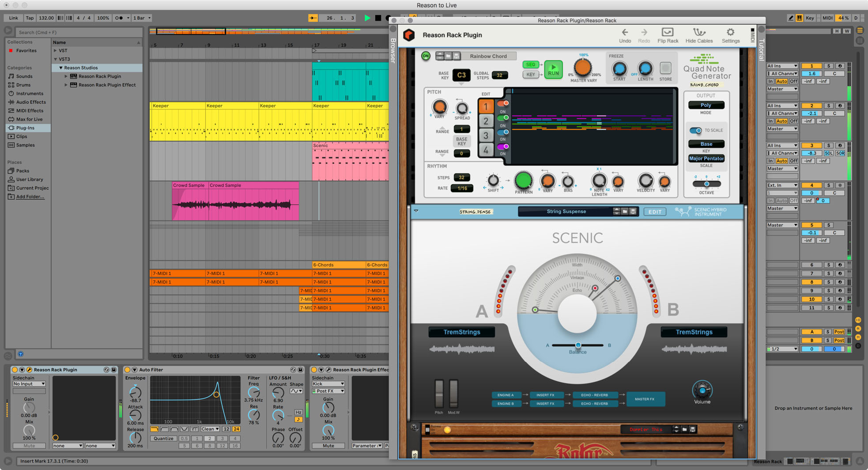Click the Flip Rack icon
The width and height of the screenshot is (868, 470).
coord(667,33)
